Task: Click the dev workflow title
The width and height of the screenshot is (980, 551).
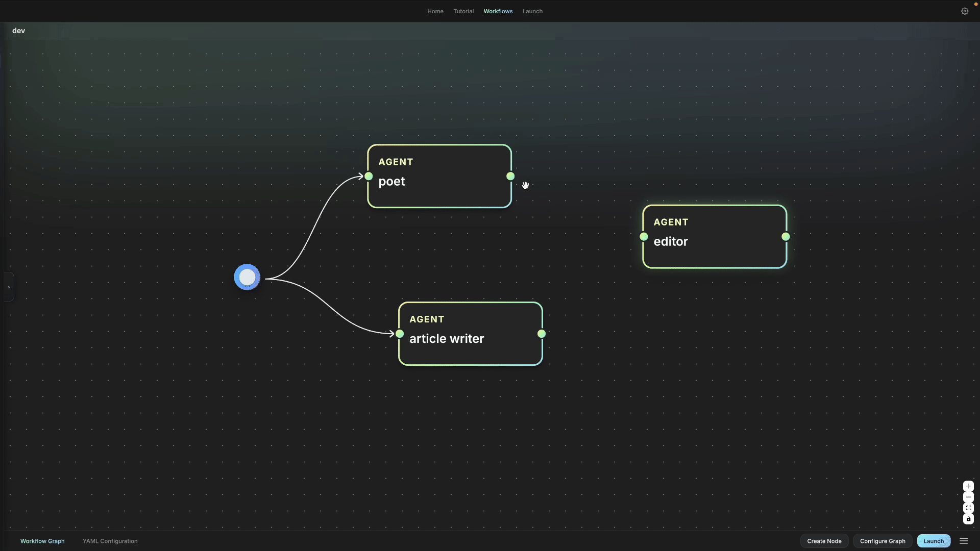Action: point(19,31)
